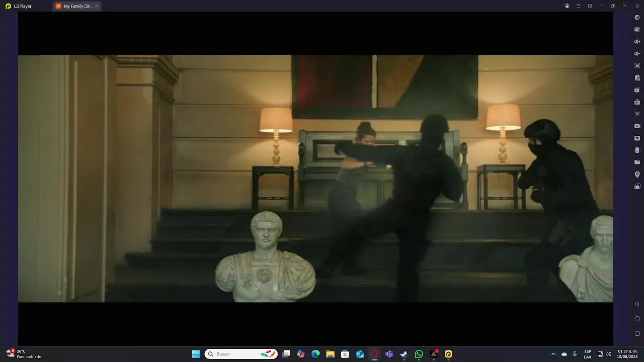Click the microphone tray icon

(575, 354)
